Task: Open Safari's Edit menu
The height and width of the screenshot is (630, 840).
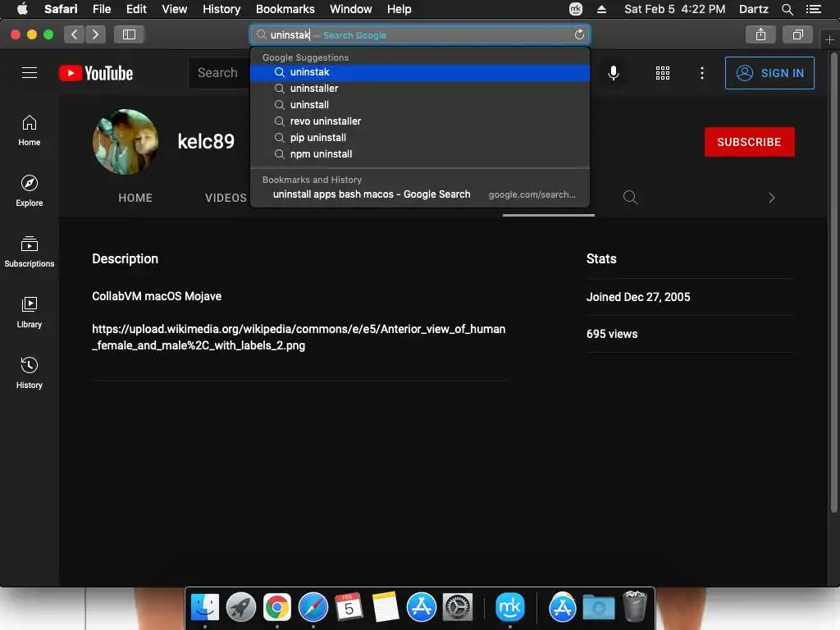Action: pos(136,9)
